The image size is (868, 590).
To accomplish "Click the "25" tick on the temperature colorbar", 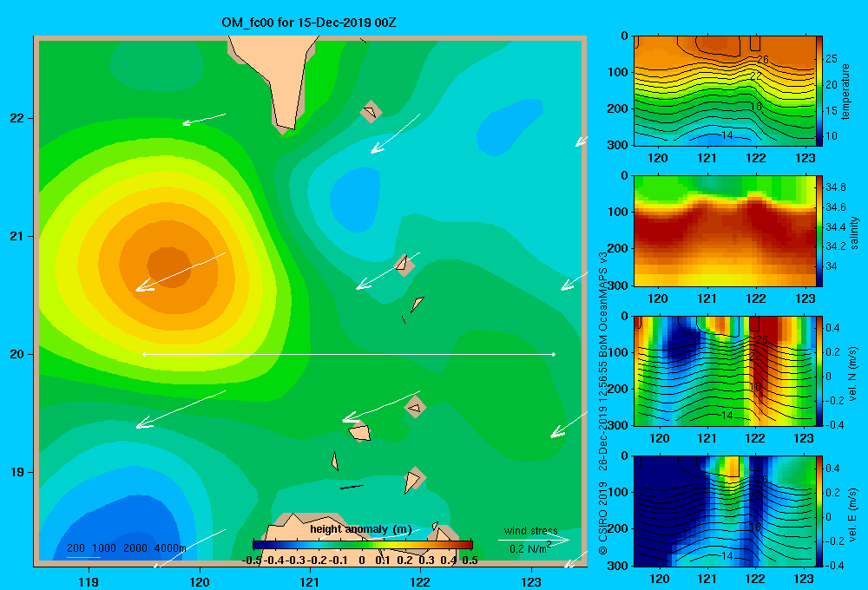I will click(x=832, y=59).
